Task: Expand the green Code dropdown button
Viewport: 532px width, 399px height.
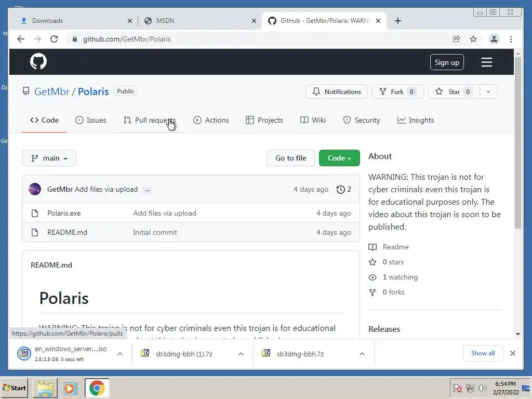Action: coord(339,158)
